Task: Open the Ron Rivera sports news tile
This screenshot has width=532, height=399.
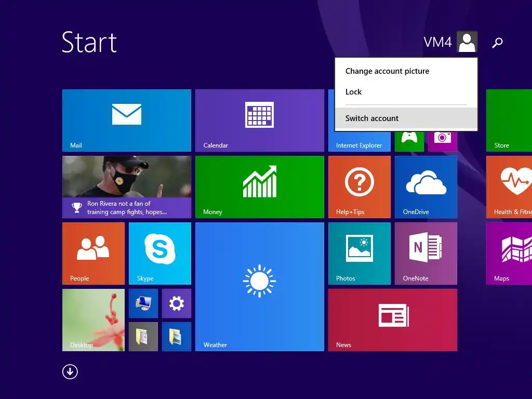Action: [127, 187]
